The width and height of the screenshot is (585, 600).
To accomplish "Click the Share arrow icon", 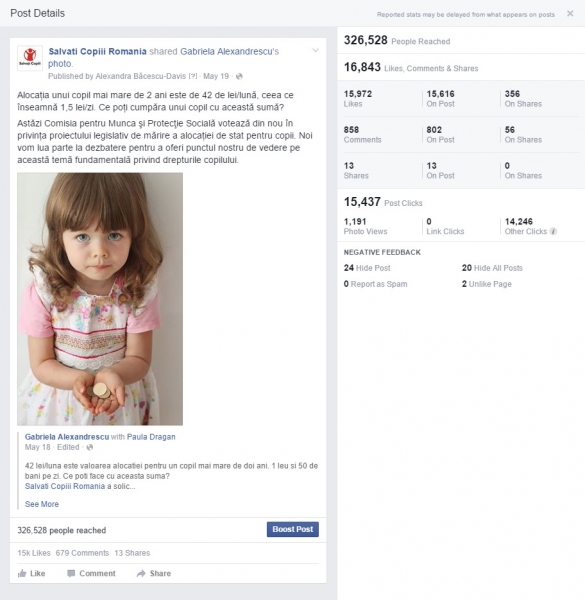I will 141,573.
